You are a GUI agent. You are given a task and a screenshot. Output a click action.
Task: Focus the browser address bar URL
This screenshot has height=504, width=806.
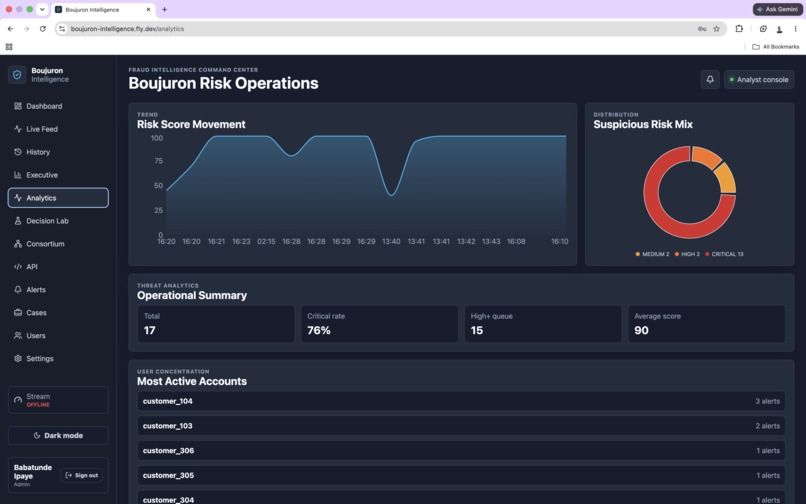click(127, 29)
